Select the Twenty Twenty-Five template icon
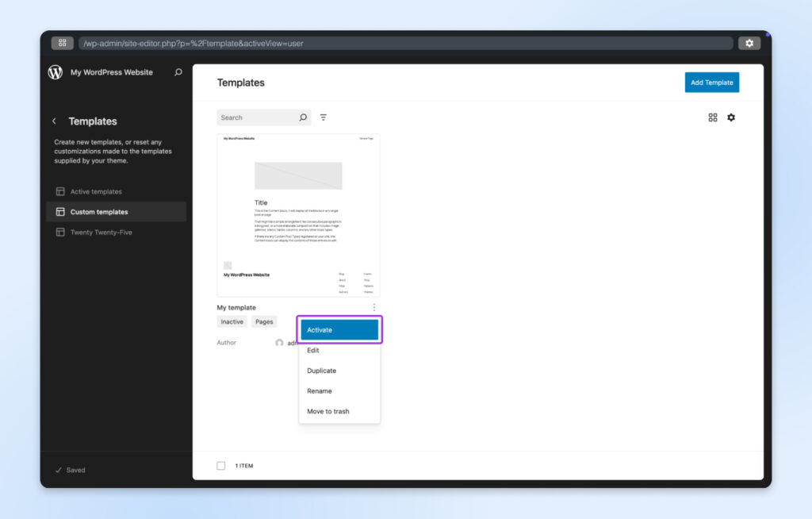The height and width of the screenshot is (519, 812). point(60,232)
